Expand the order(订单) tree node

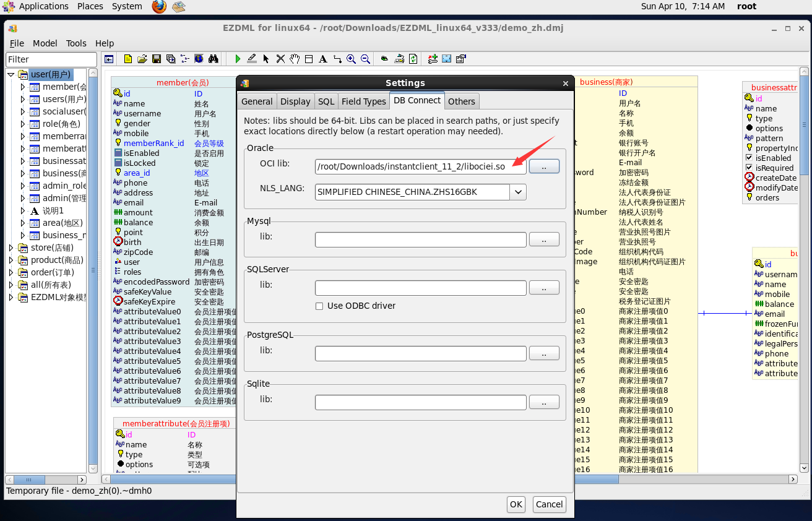[x=11, y=272]
